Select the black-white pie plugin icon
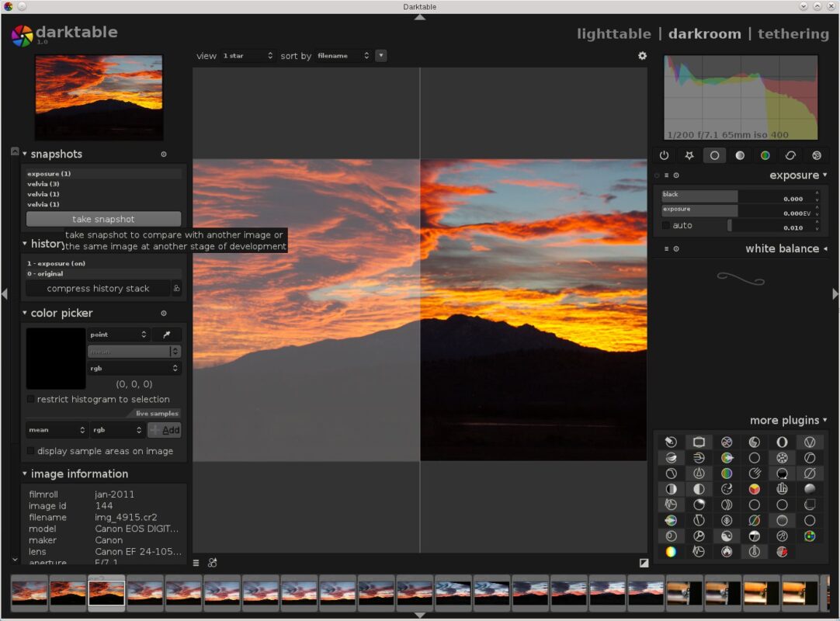 click(755, 536)
